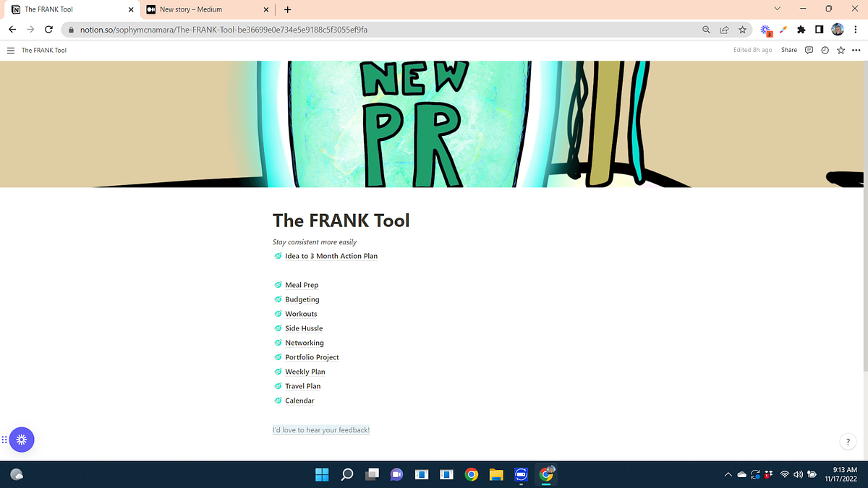Bookmark the page via the address bar star
This screenshot has width=868, height=488.
[x=743, y=30]
